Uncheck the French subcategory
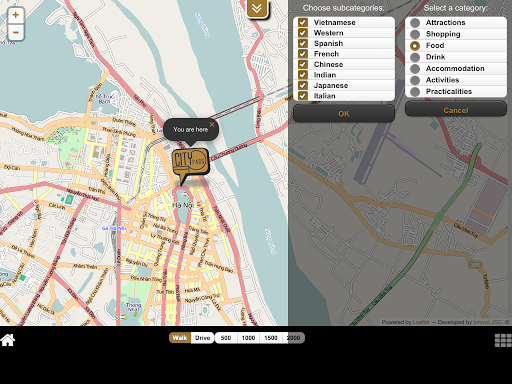The width and height of the screenshot is (512, 384). (x=303, y=54)
